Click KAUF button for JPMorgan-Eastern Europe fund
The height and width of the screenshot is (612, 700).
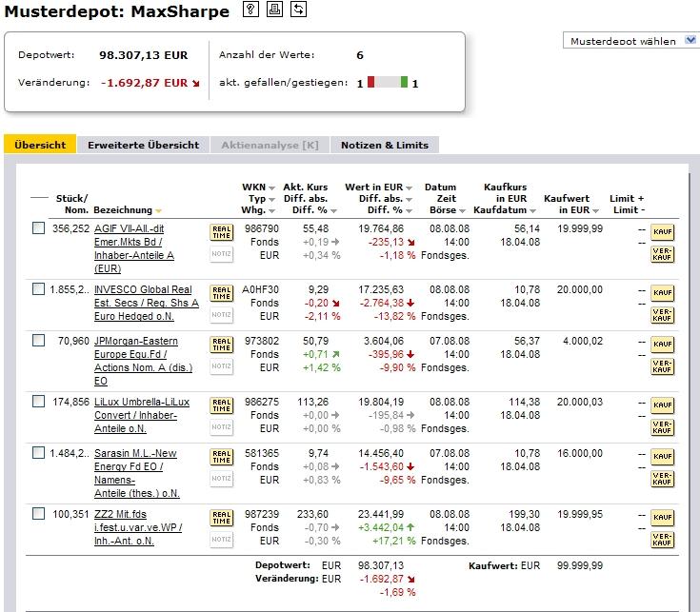tap(661, 344)
